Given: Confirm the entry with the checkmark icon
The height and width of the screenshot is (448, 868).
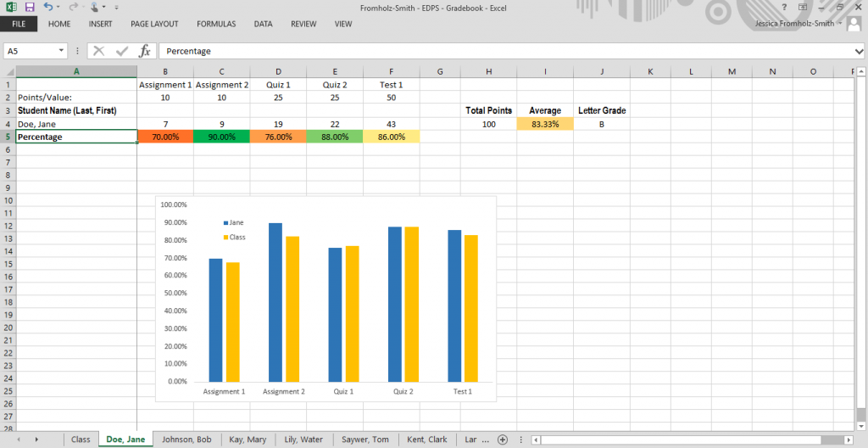Looking at the screenshot, I should coord(122,51).
